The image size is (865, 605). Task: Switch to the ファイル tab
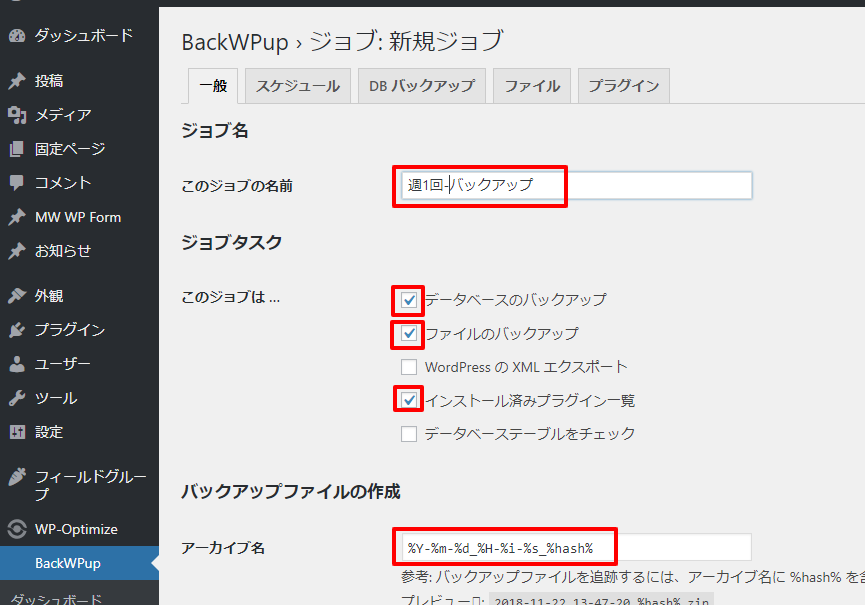tap(532, 86)
